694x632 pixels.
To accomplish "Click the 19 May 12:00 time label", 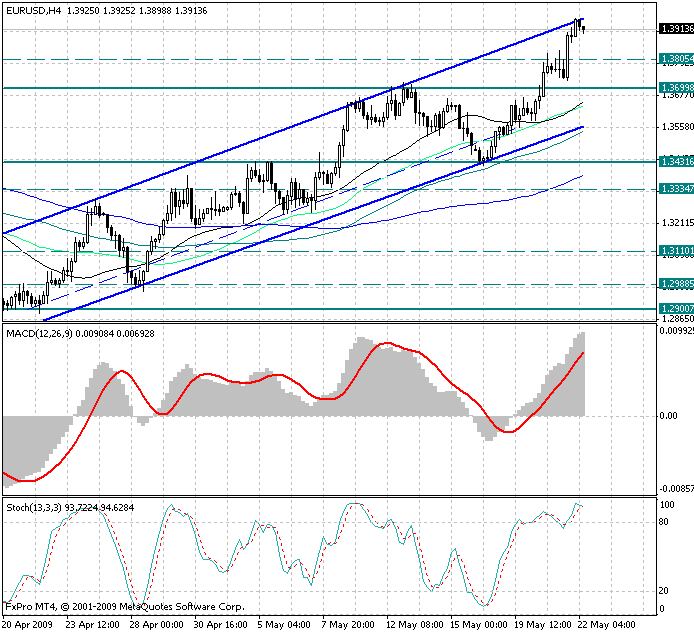I will 543,625.
